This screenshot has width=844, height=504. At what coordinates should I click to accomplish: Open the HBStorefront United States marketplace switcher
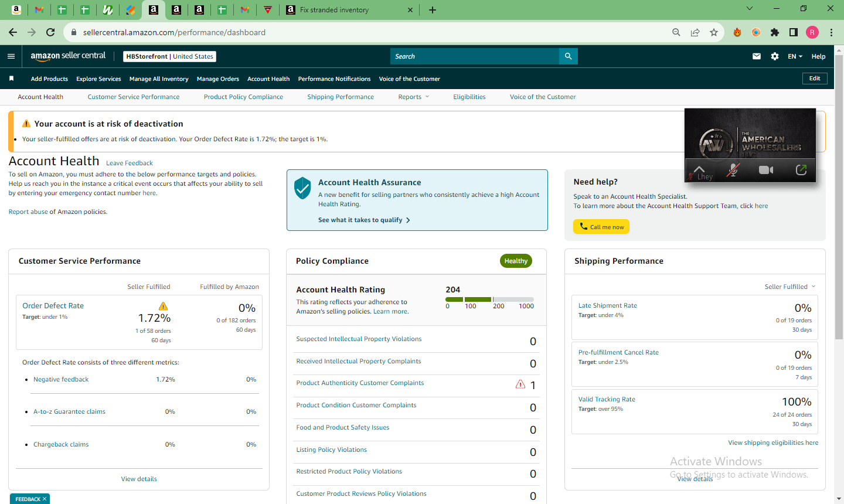point(170,56)
